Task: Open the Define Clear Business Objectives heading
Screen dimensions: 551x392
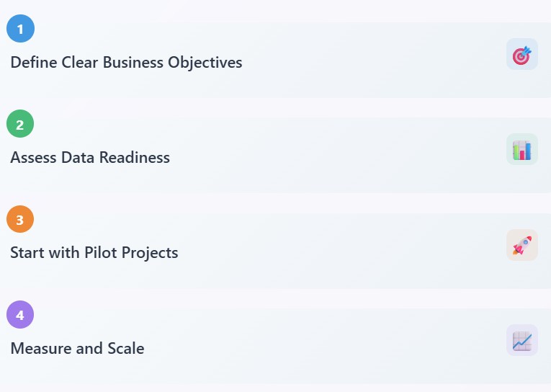Action: 126,63
